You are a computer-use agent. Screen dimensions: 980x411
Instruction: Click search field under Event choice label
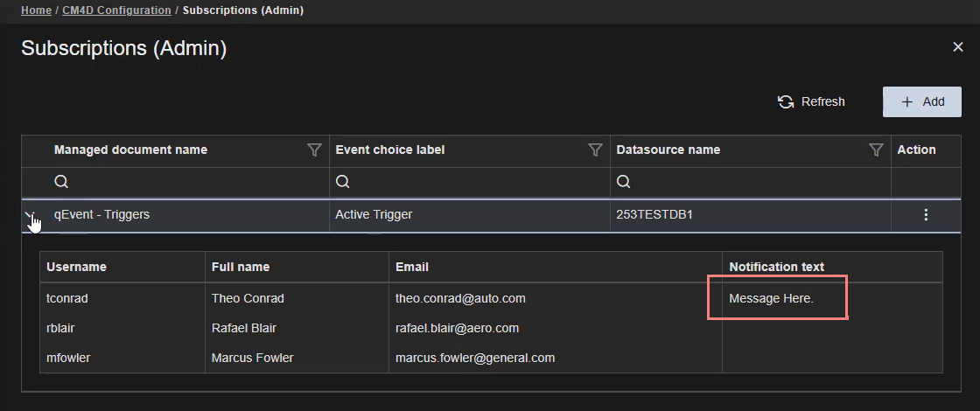click(468, 182)
